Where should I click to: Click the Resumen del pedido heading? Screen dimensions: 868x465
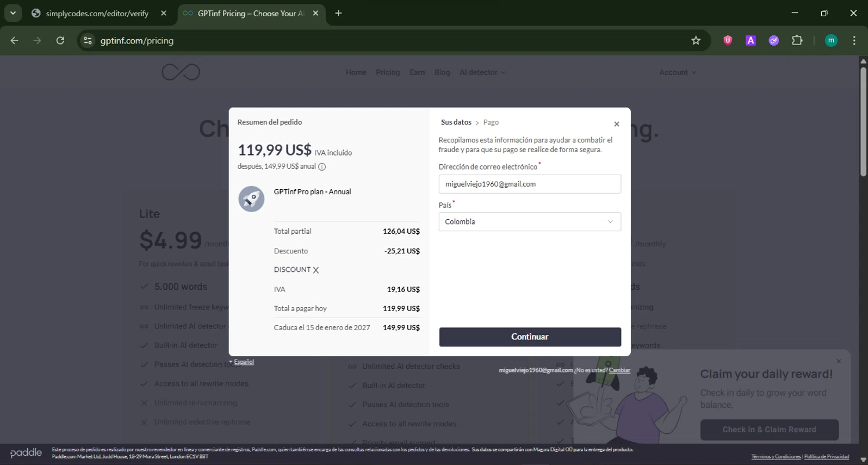[270, 122]
